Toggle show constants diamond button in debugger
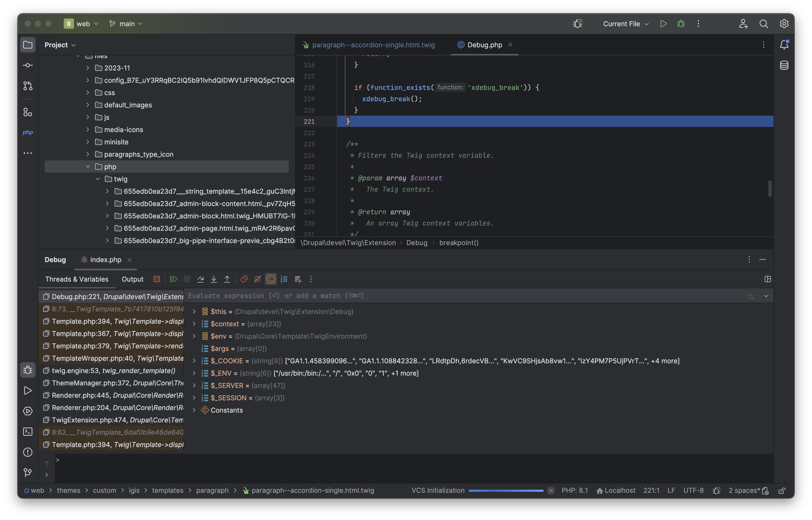812x520 pixels. pyautogui.click(x=271, y=279)
